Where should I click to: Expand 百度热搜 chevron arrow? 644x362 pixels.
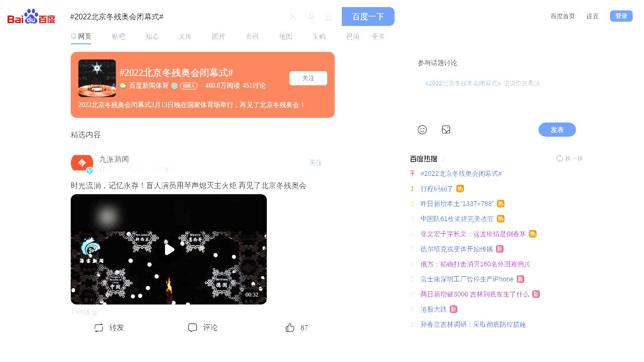point(443,159)
